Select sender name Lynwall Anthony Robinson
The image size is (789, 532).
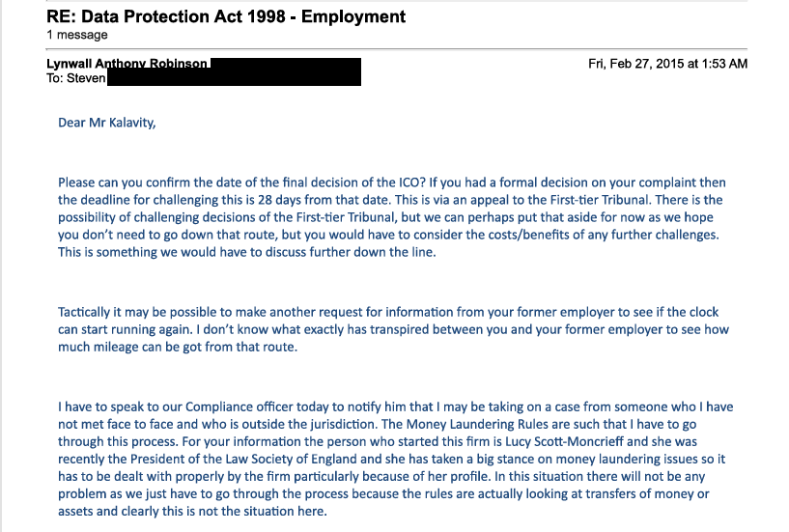click(x=127, y=64)
